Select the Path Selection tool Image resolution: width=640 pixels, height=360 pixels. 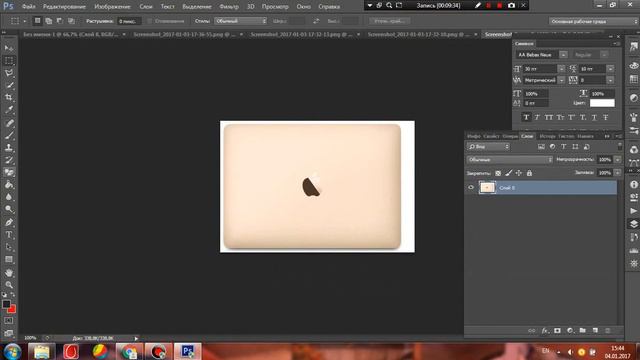(x=9, y=247)
